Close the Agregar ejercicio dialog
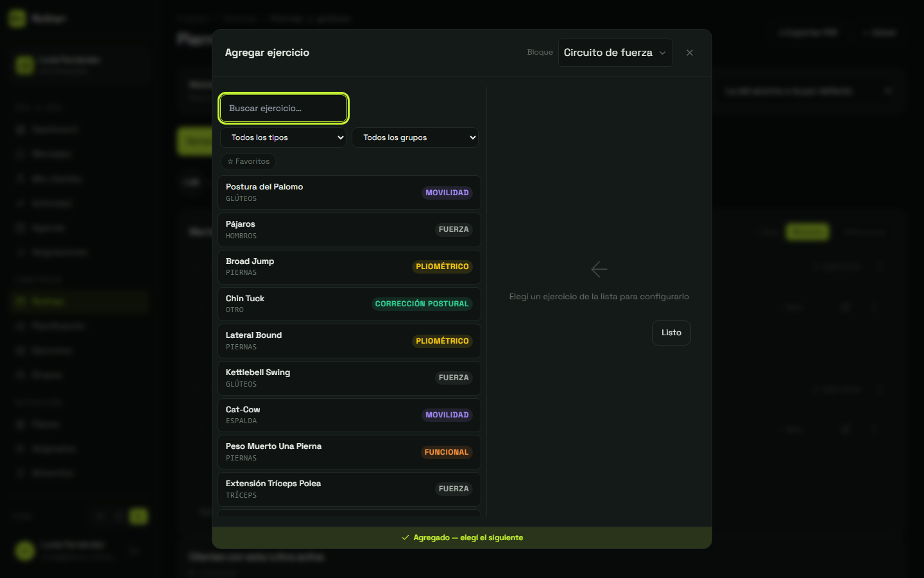Screen dimensions: 924x578 pyautogui.click(x=690, y=53)
